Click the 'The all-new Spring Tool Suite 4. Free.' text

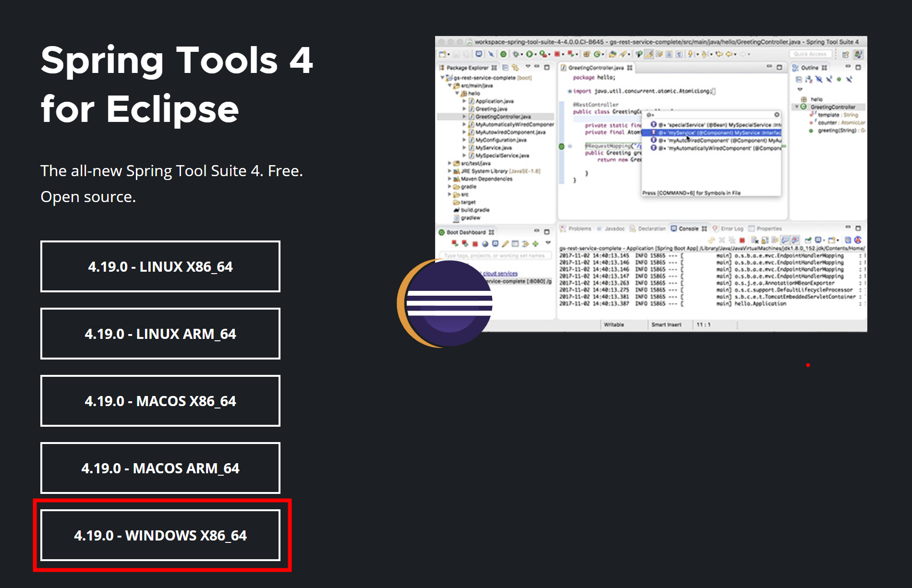[x=171, y=171]
